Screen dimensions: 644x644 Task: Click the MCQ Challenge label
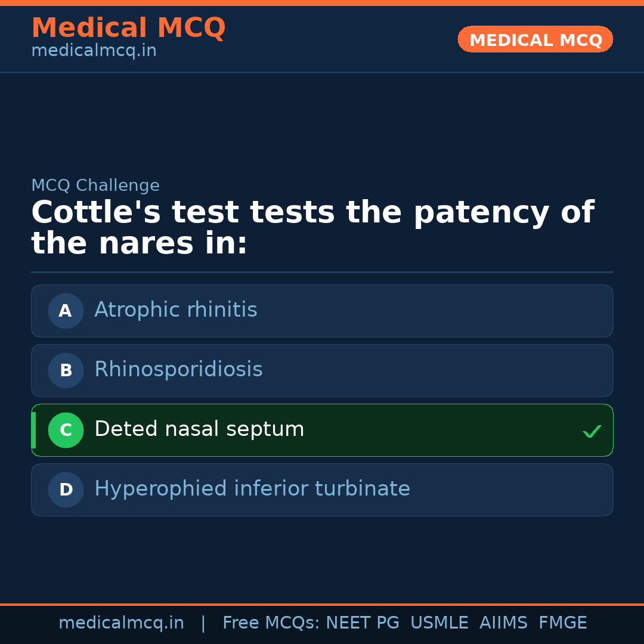pyautogui.click(x=95, y=185)
